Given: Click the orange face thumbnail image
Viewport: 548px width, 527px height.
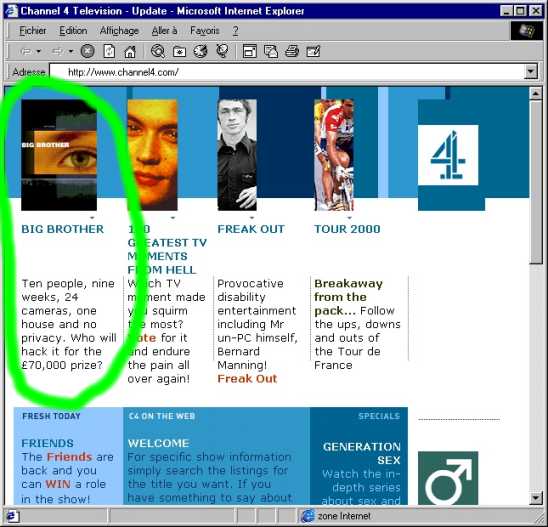Looking at the screenshot, I should click(152, 155).
